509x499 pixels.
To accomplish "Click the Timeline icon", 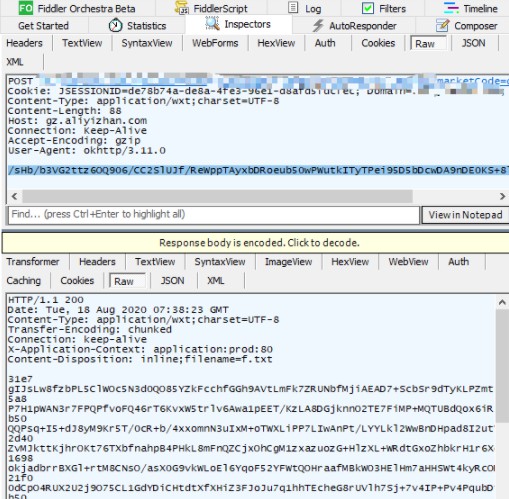I will point(451,8).
